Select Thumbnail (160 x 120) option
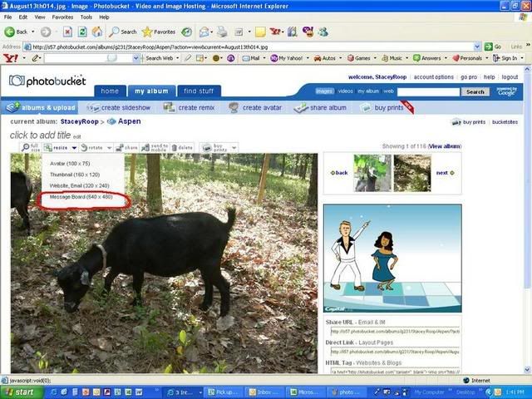Screen dimensions: 532x399 [x=75, y=175]
